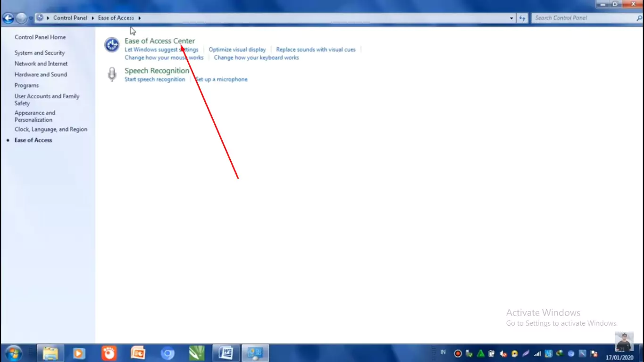
Task: Open Clock, Language, and Region category
Action: tap(51, 129)
